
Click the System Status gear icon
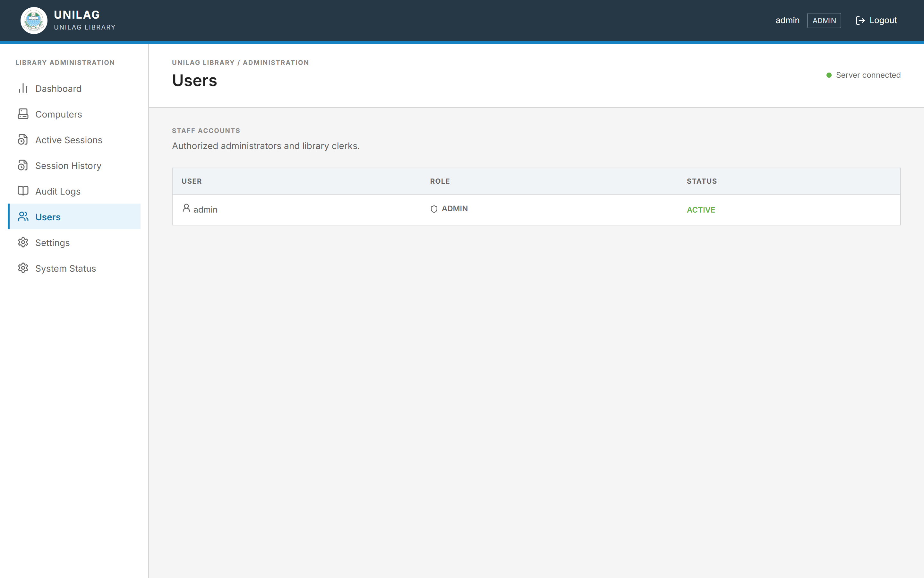(x=23, y=268)
